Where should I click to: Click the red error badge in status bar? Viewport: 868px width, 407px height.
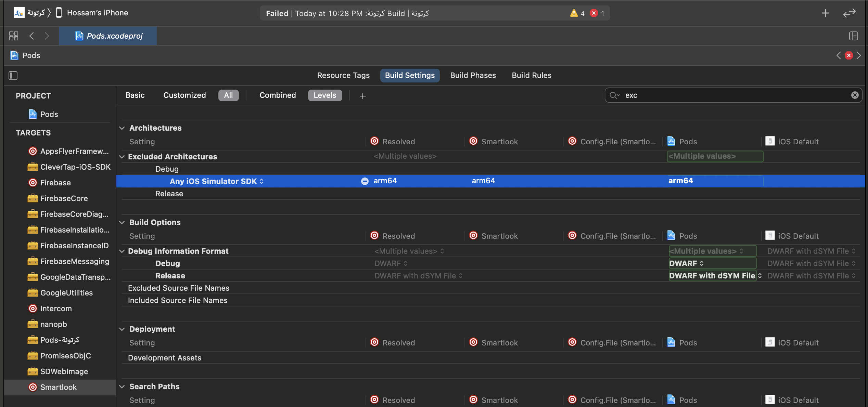[594, 13]
